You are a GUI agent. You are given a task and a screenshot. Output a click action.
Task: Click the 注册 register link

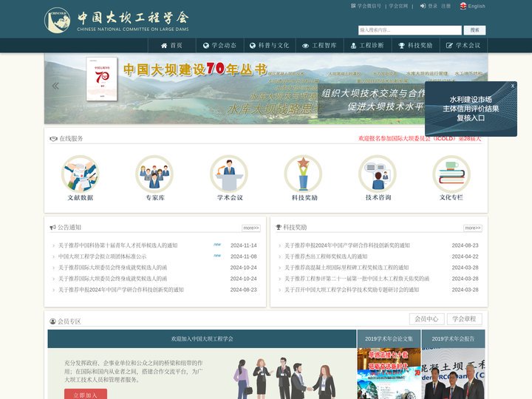pyautogui.click(x=446, y=6)
